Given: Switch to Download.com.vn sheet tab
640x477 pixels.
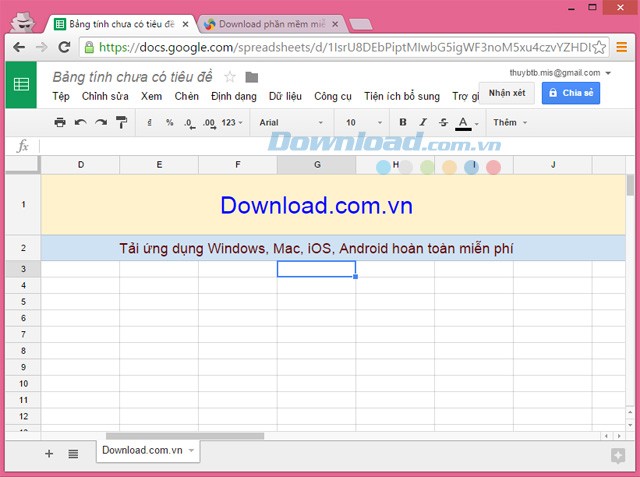Looking at the screenshot, I should [142, 450].
